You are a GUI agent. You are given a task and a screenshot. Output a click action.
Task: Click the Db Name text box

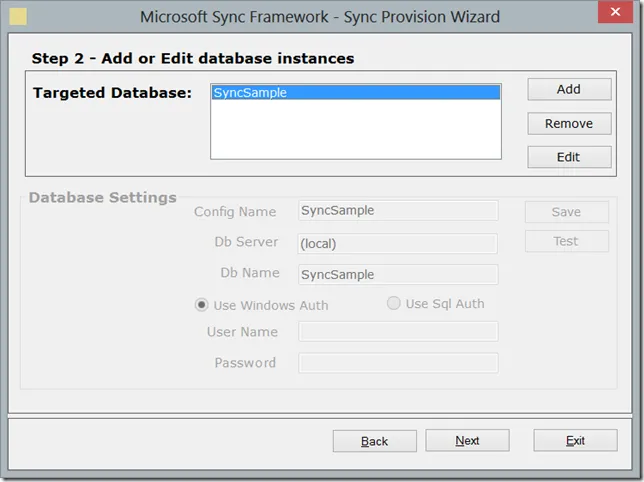[x=398, y=274]
